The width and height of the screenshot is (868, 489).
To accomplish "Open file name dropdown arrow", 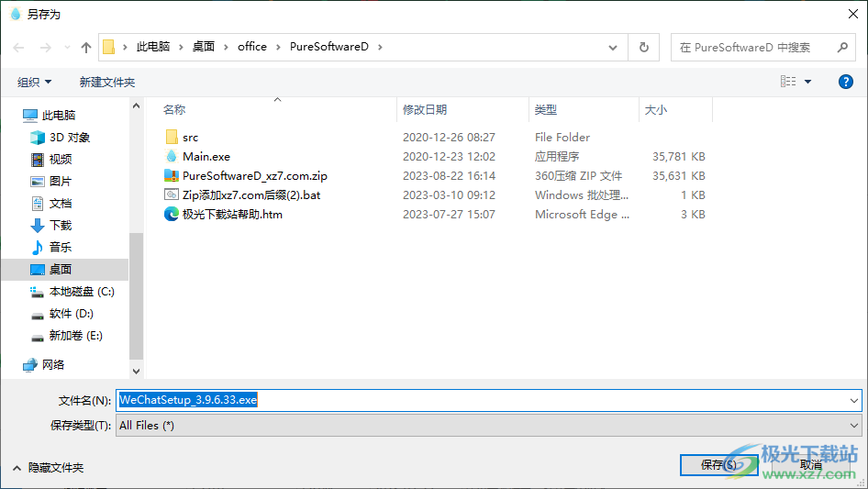I will click(854, 400).
